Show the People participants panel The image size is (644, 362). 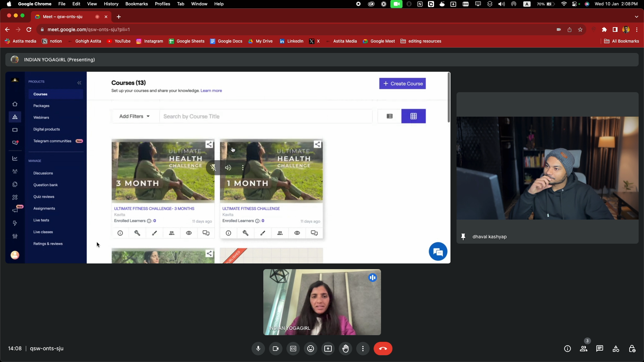[584, 349]
